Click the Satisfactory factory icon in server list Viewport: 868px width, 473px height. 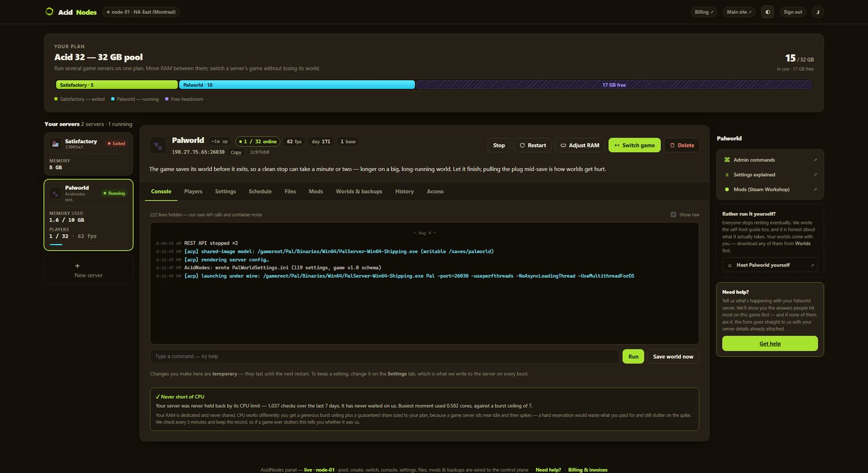[x=55, y=144]
